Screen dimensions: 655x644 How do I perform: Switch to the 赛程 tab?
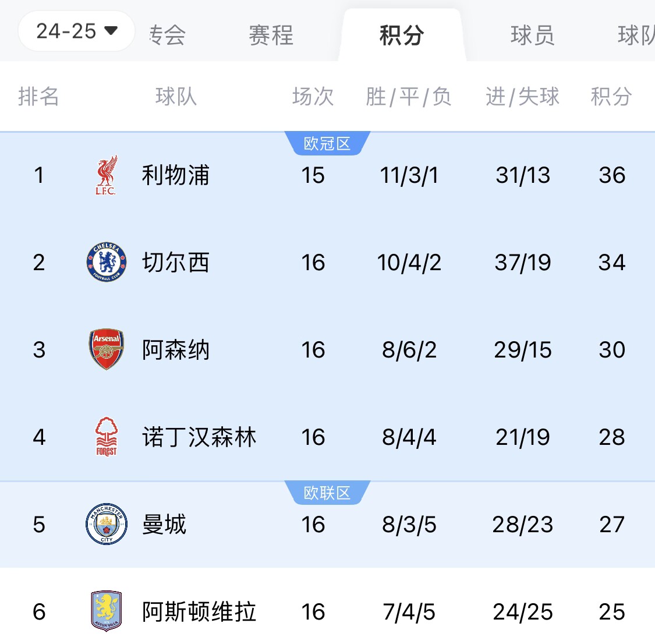coord(271,36)
